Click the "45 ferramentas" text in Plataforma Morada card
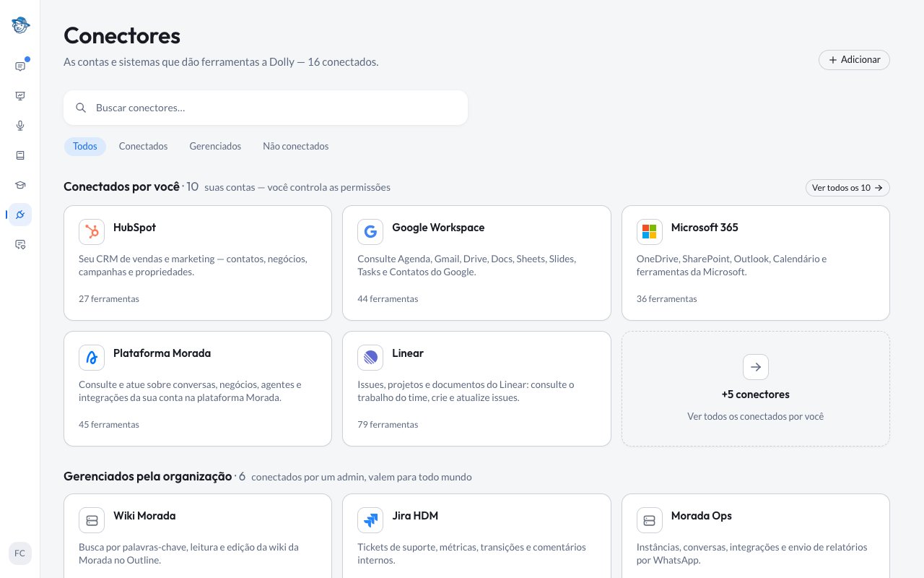Screen dimensions: 924x578 (x=109, y=425)
